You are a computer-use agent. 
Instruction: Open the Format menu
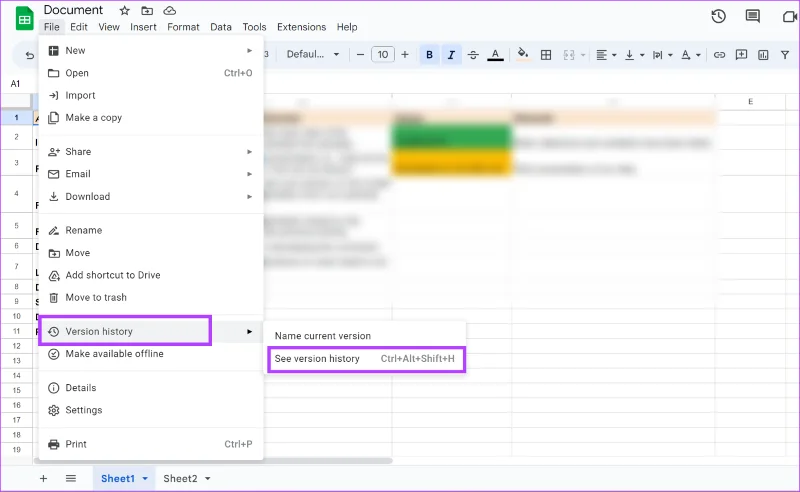click(183, 27)
